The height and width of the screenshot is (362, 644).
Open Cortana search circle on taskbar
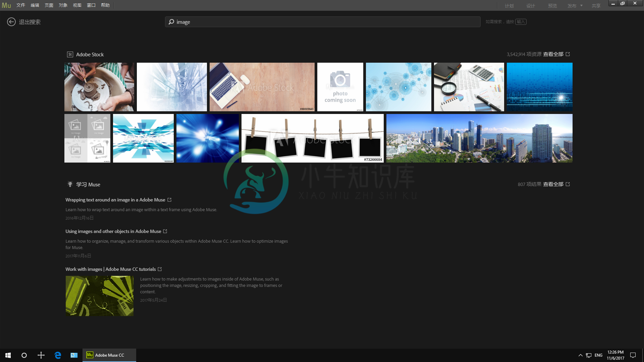point(24,355)
